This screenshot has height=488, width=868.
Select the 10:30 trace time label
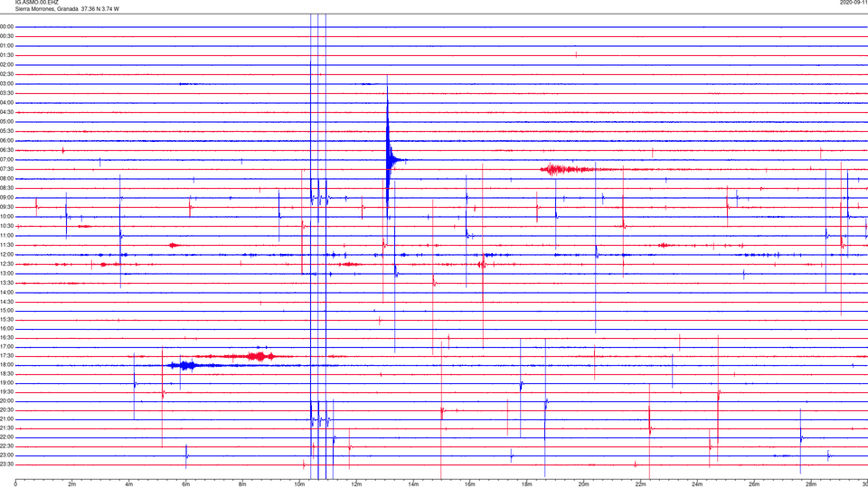point(6,226)
